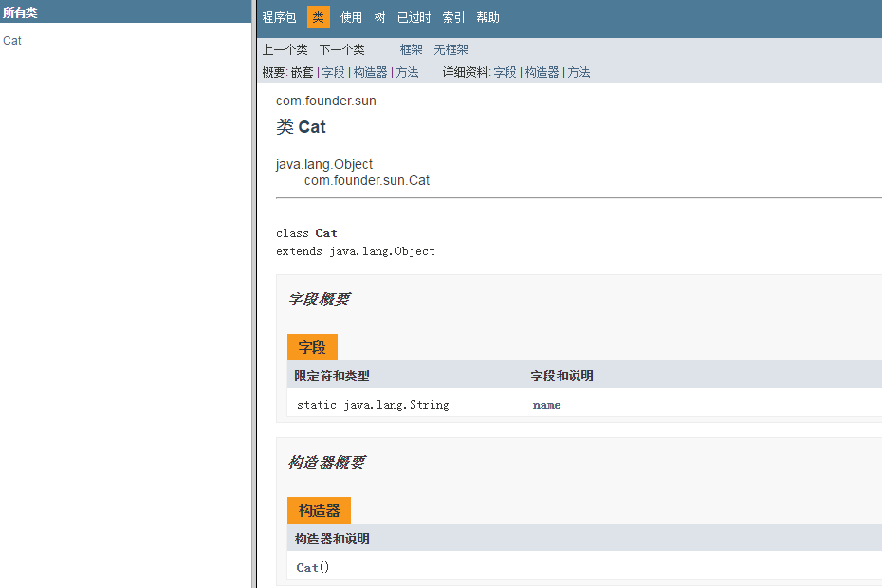This screenshot has height=588, width=882.
Task: Jump to the 构造器 constructor summary
Action: click(x=370, y=72)
